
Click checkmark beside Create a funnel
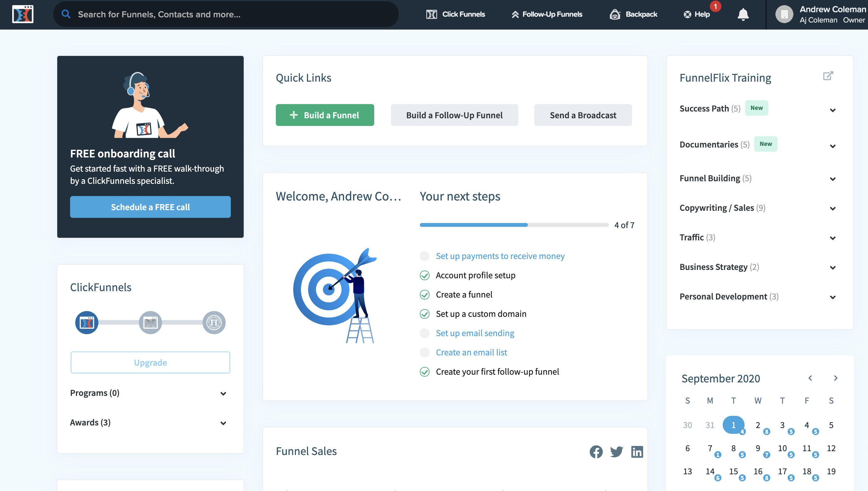pos(424,295)
